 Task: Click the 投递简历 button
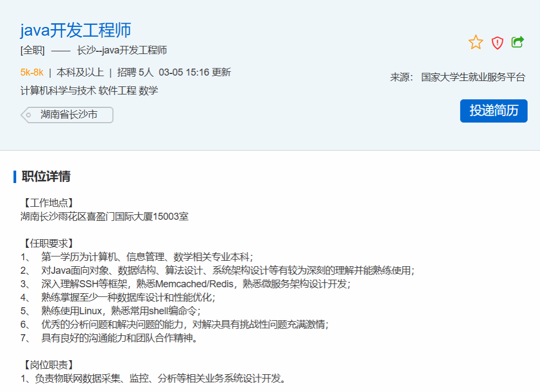(494, 111)
